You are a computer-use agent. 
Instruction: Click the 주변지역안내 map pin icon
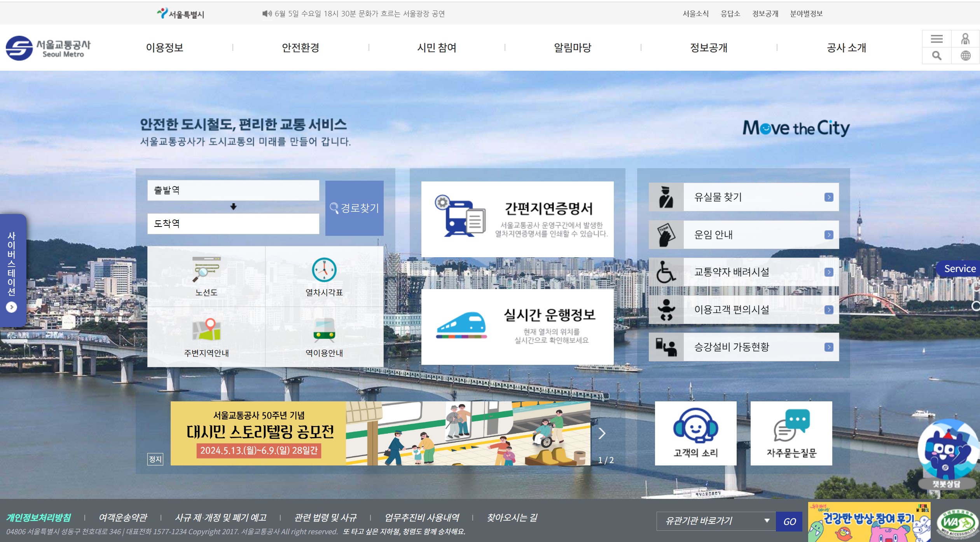click(206, 330)
